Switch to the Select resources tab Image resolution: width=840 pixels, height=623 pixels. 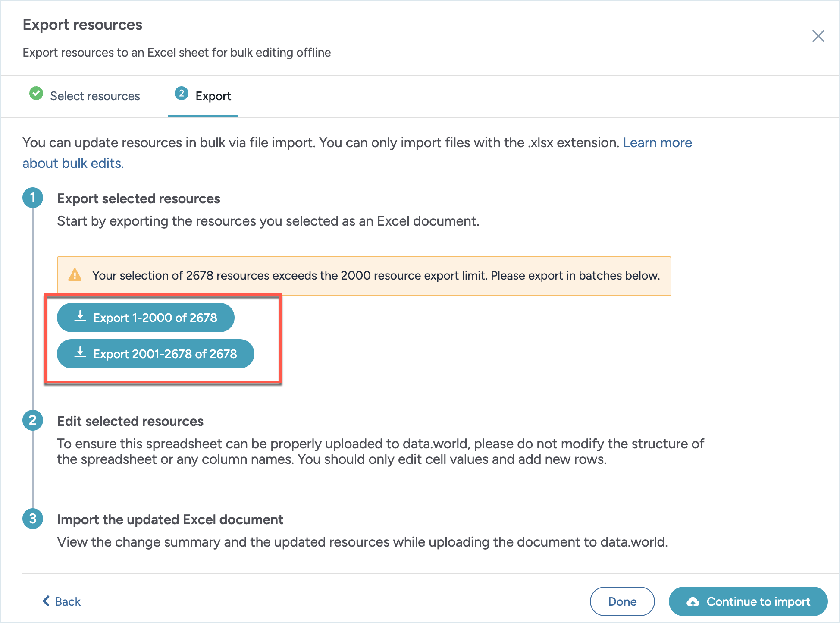[x=95, y=96]
